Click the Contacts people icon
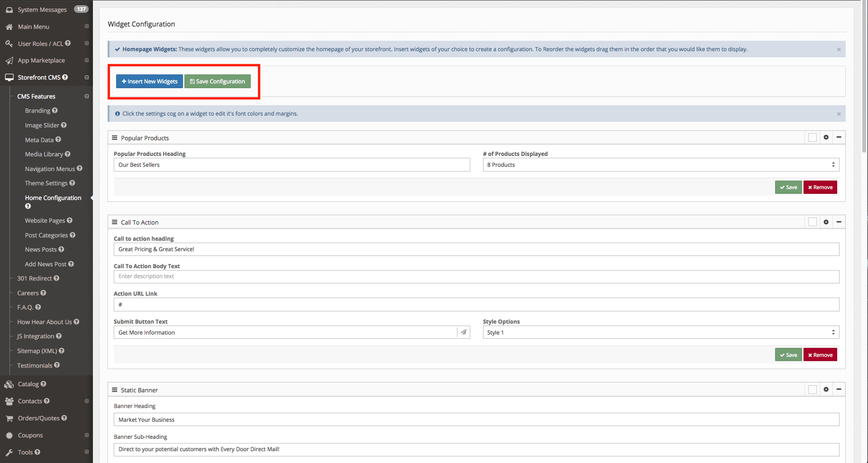The height and width of the screenshot is (463, 868). coord(9,401)
